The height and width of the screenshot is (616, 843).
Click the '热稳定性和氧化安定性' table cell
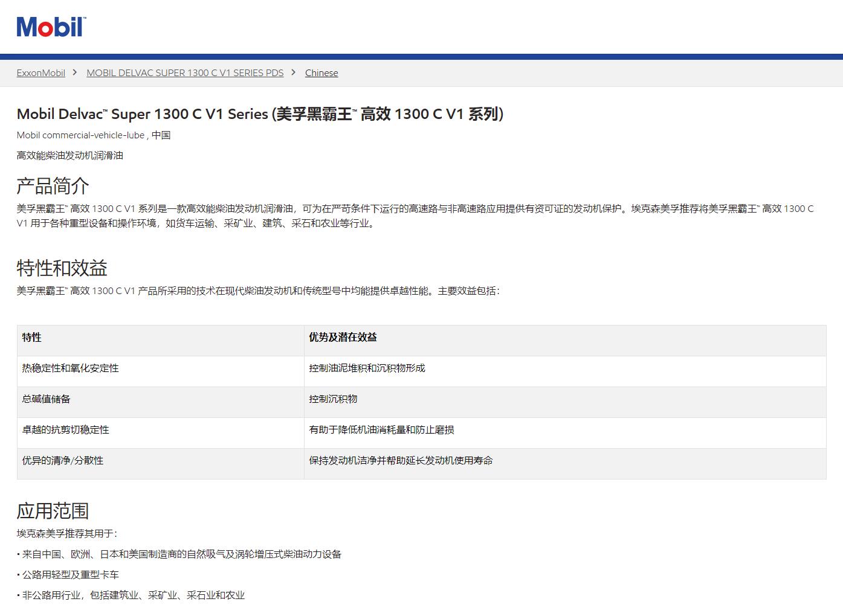(x=161, y=371)
